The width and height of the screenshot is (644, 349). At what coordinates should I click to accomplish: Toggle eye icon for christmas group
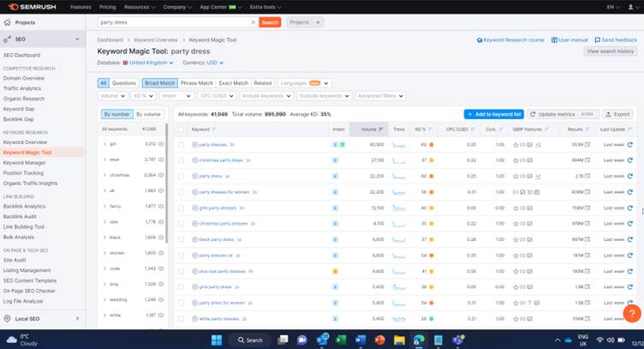point(161,175)
